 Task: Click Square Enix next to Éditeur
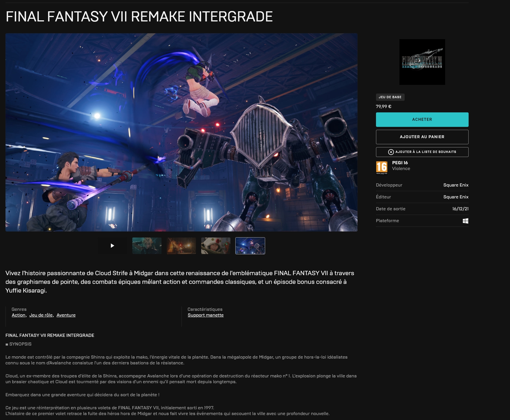coord(456,197)
